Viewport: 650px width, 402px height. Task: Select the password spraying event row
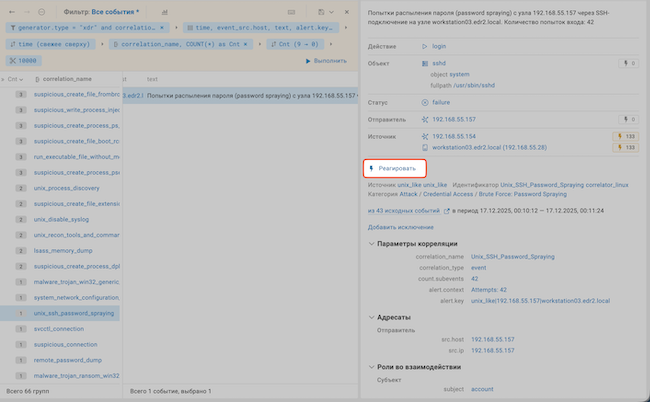240,96
